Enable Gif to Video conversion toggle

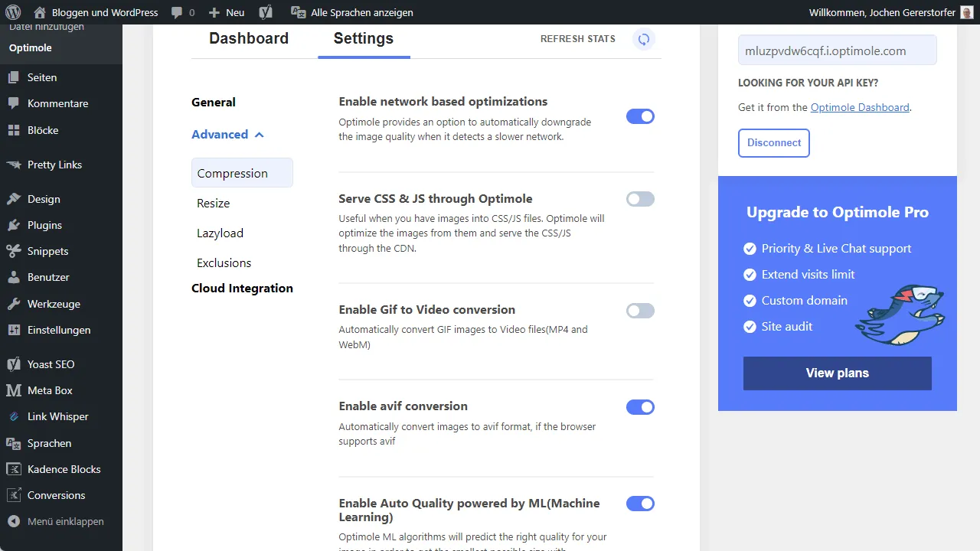click(640, 311)
